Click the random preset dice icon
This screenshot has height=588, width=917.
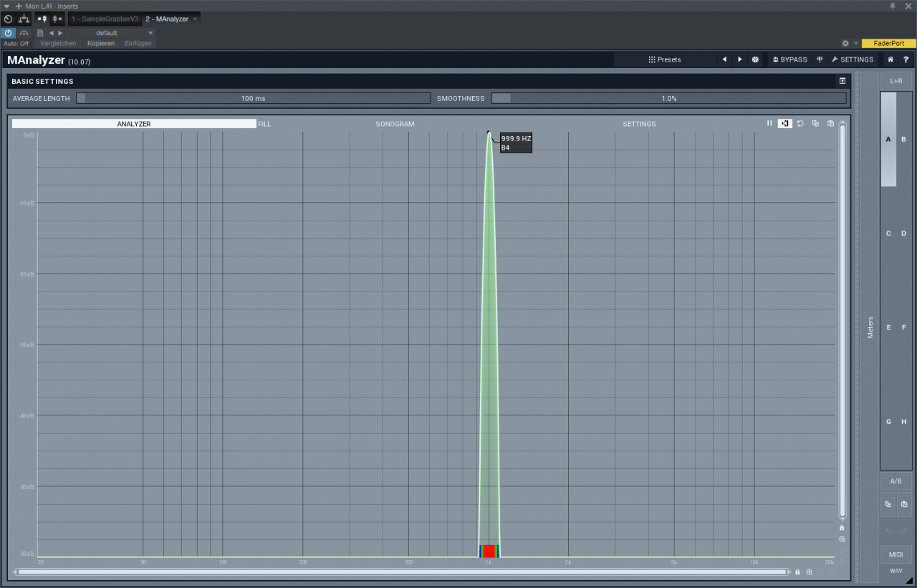(x=755, y=59)
